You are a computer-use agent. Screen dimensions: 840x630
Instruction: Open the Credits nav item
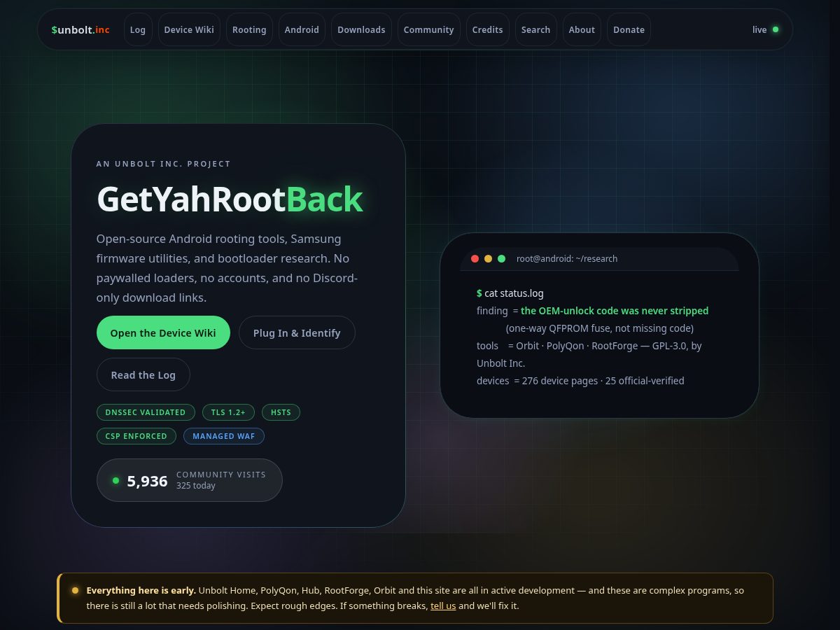tap(487, 29)
